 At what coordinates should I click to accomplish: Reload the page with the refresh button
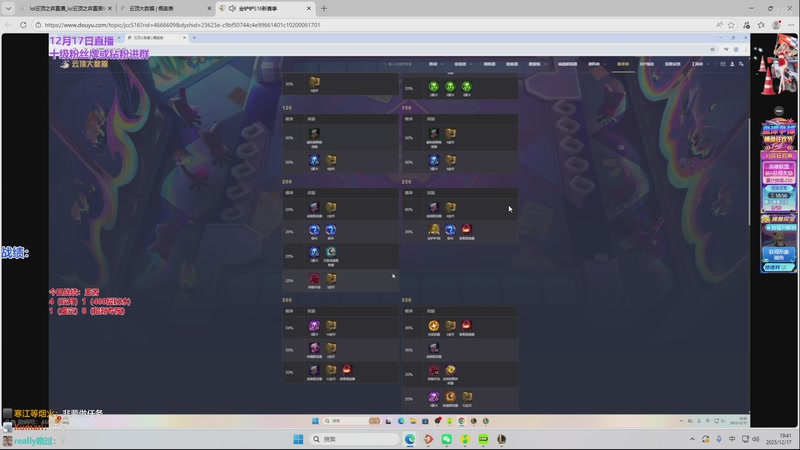coord(23,24)
